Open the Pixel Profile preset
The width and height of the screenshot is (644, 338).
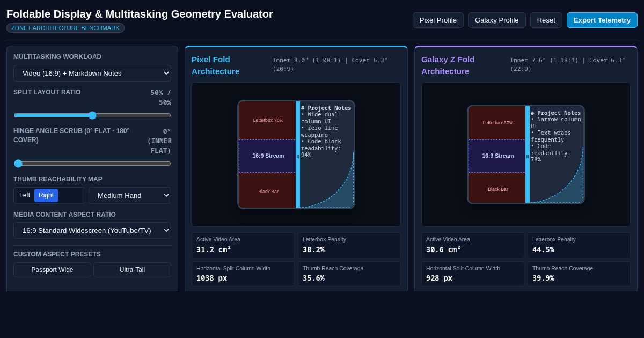pyautogui.click(x=438, y=20)
